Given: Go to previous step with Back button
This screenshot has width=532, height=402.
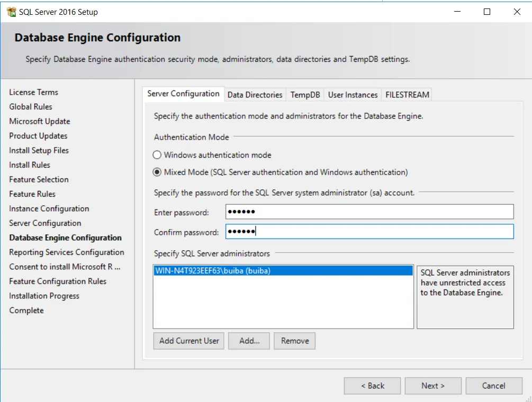Looking at the screenshot, I should (373, 386).
